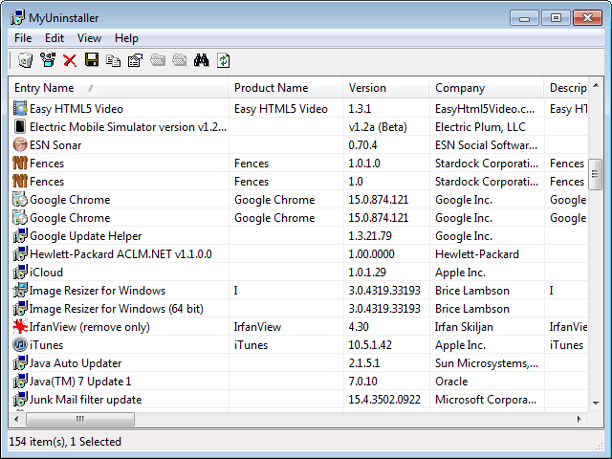Click the IrfanView product name cell
The width and height of the screenshot is (612, 459).
pos(257,327)
